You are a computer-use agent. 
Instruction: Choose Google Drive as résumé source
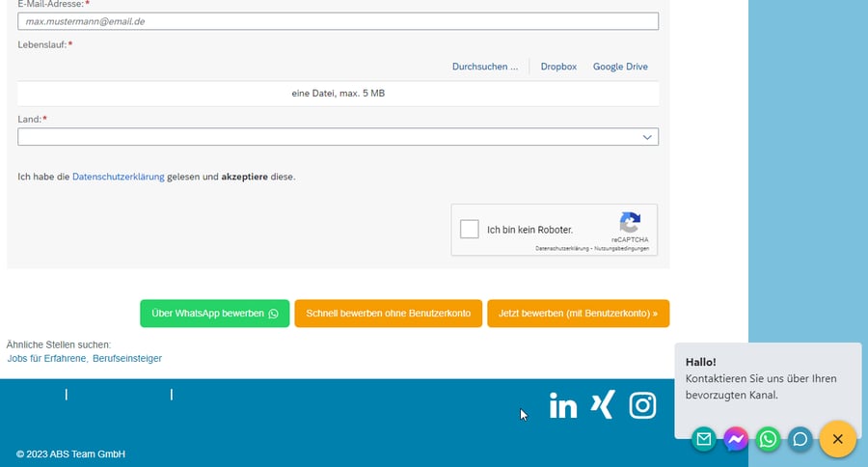[620, 67]
